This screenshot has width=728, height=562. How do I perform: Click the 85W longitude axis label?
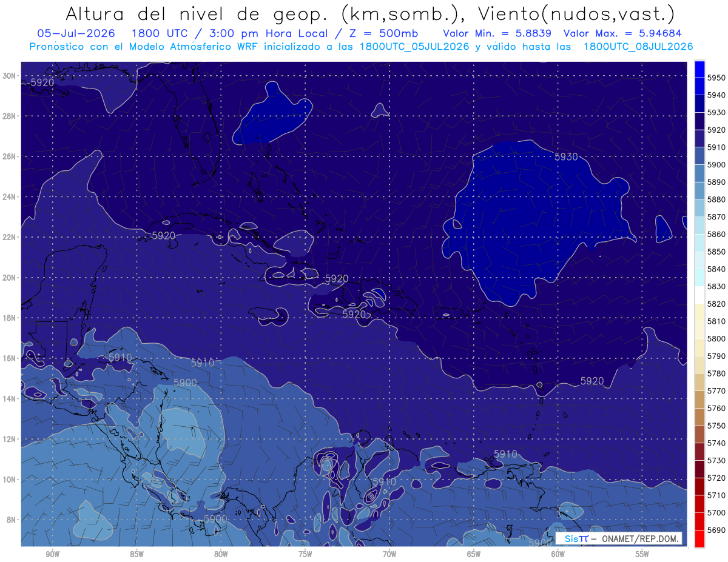[x=136, y=554]
